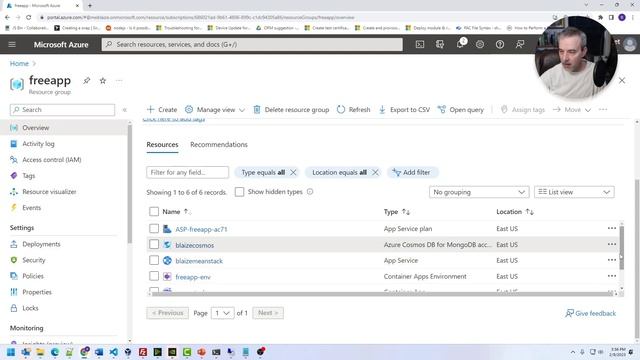Open the notifications bell

pos(460,44)
